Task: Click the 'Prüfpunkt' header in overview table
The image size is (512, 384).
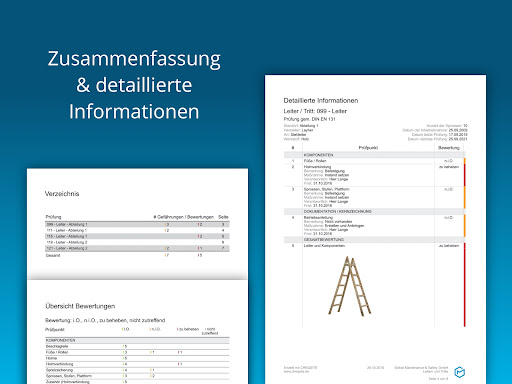Action: 55,330
